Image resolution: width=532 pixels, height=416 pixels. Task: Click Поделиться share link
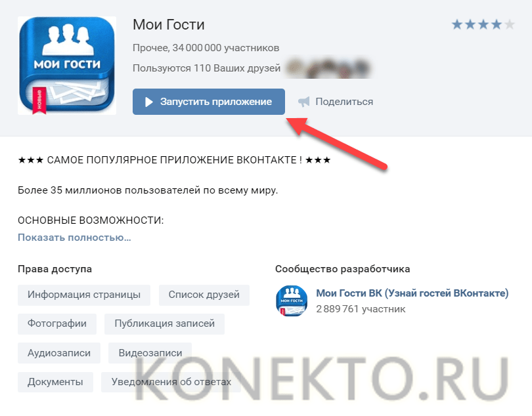[344, 102]
